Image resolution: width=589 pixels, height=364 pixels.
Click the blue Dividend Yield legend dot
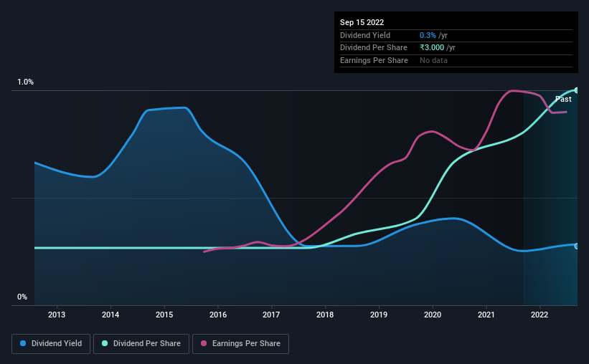pos(23,343)
